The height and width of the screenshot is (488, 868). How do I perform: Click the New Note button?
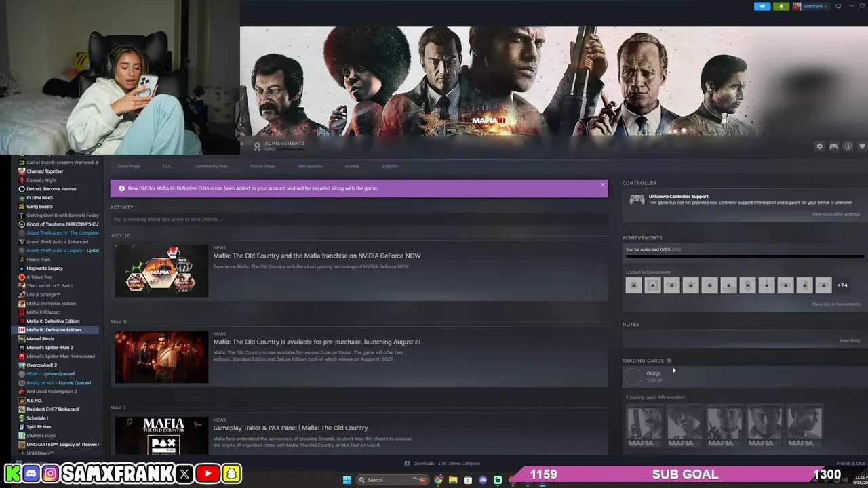coord(850,340)
